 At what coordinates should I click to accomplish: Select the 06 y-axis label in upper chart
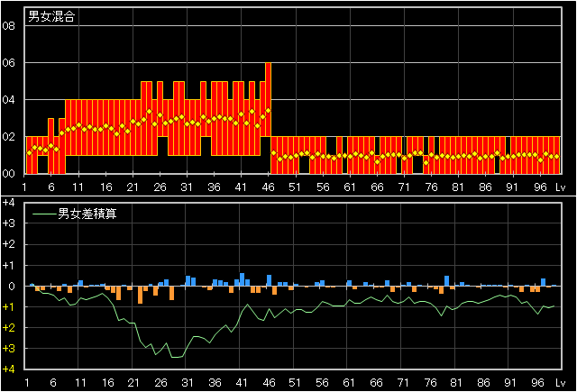8,63
